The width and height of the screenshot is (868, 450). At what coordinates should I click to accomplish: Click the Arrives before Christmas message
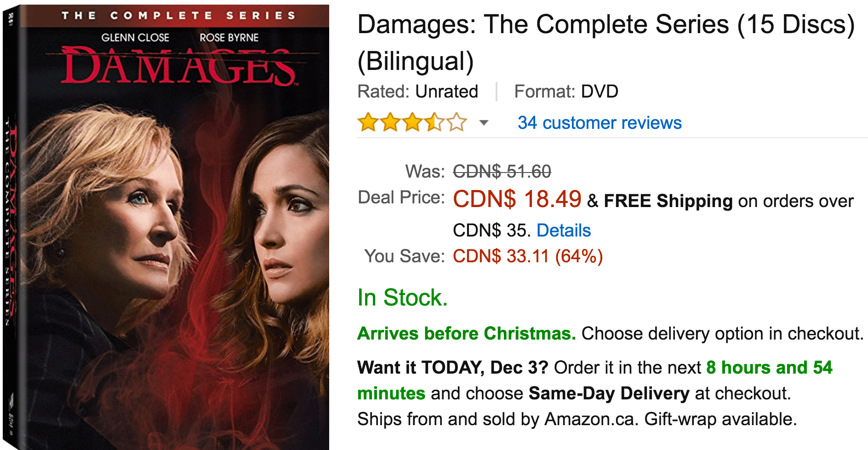(x=466, y=334)
